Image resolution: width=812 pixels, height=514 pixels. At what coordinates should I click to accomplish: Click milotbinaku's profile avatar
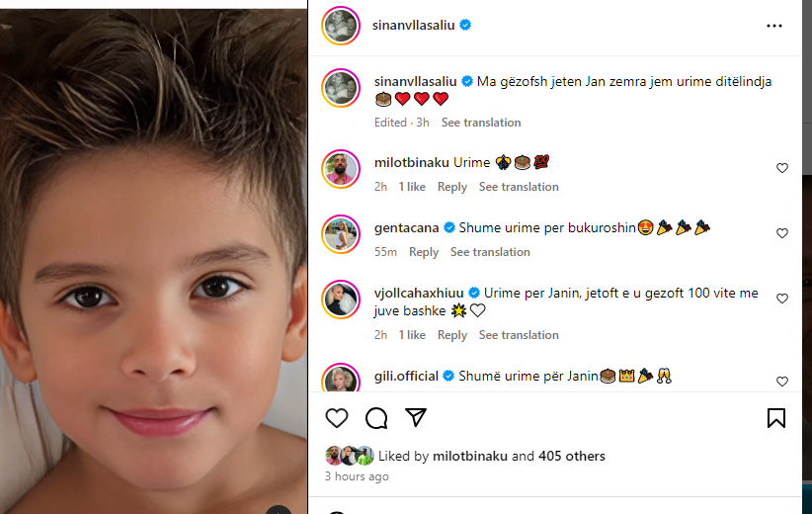click(x=341, y=169)
